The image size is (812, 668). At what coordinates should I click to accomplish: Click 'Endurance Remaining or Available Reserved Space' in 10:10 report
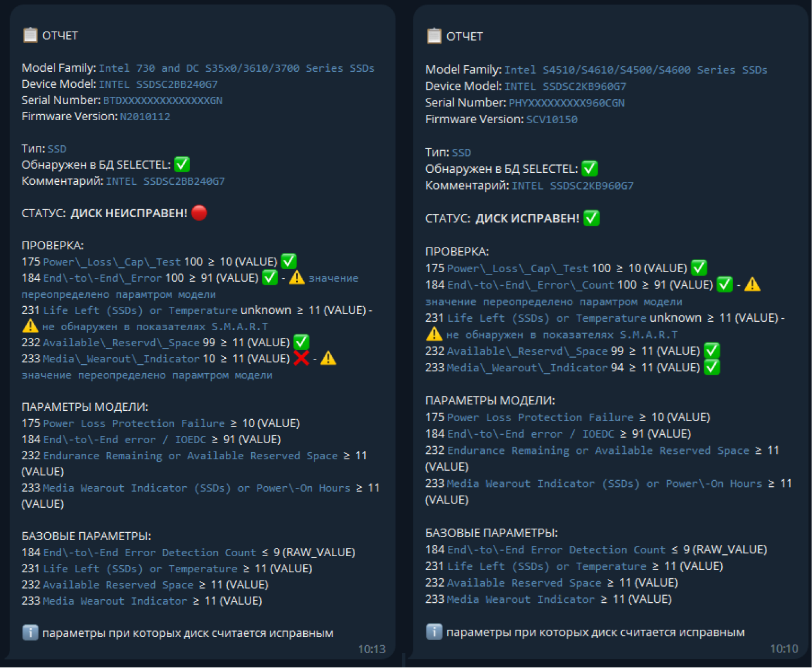pyautogui.click(x=599, y=450)
